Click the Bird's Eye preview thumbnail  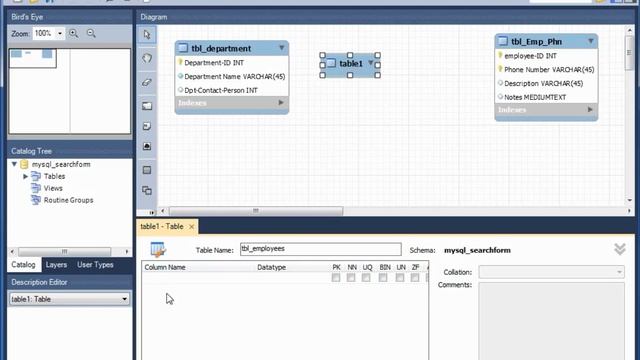70,91
